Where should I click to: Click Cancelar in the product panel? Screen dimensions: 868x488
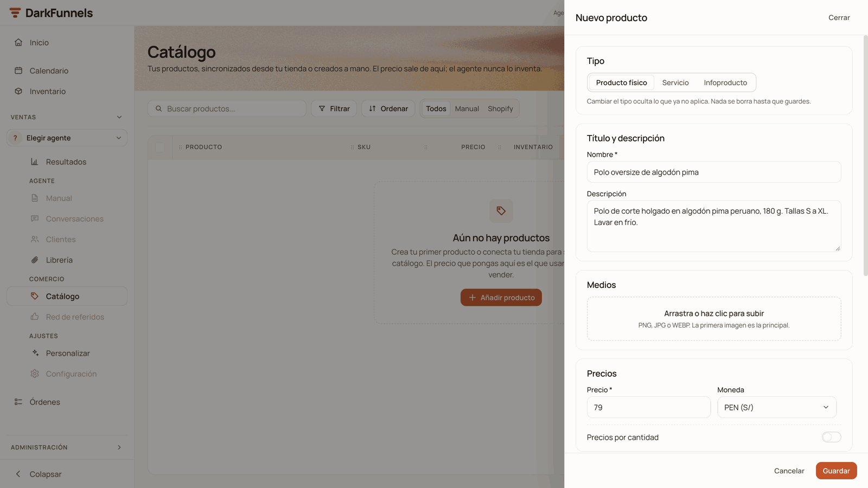coord(789,471)
